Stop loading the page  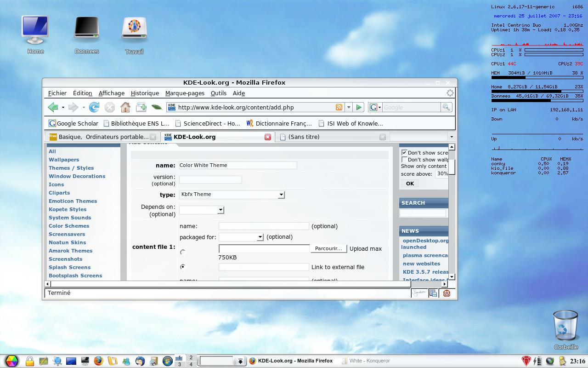point(109,107)
